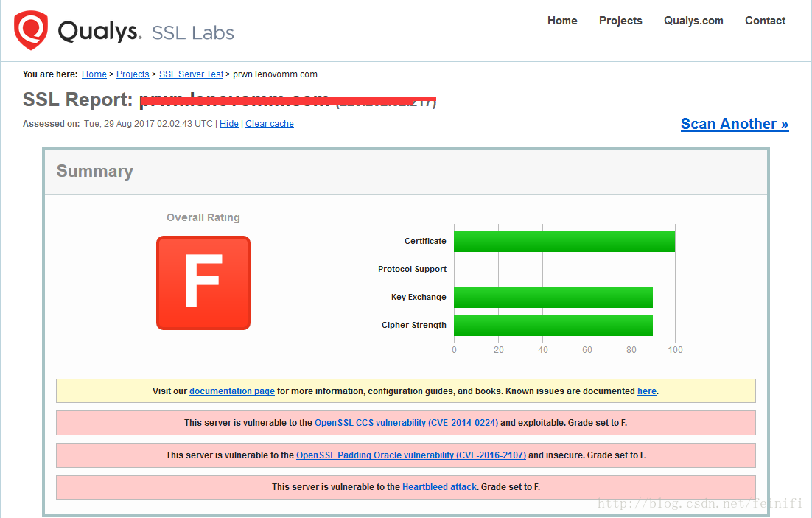
Task: Open the Contact page
Action: 765,21
